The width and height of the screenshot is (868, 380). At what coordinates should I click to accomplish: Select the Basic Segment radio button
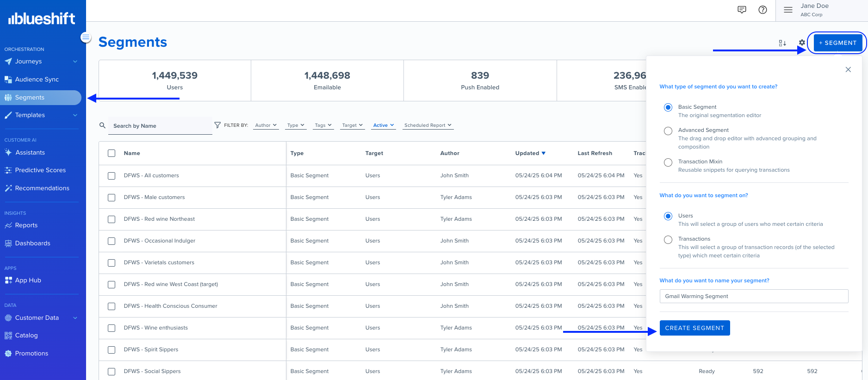click(x=668, y=107)
